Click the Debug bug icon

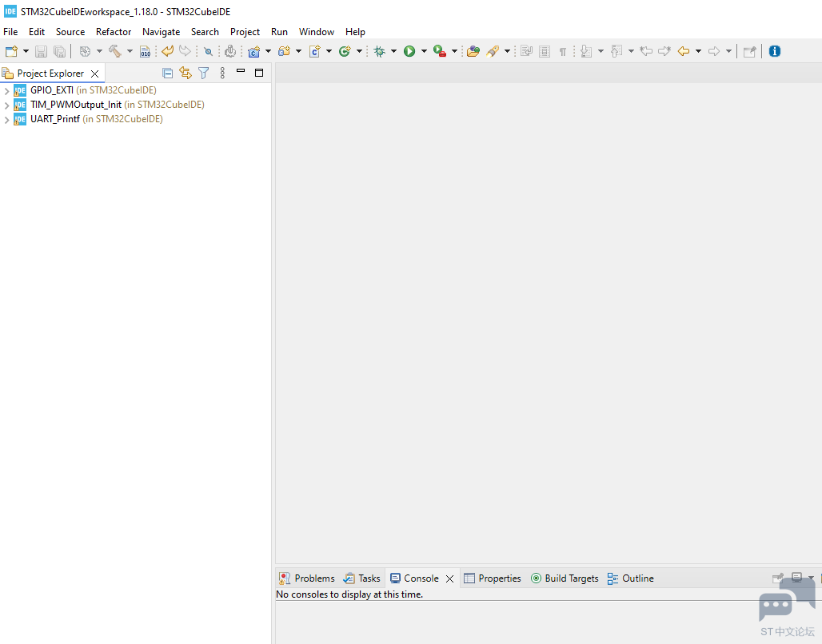(380, 51)
